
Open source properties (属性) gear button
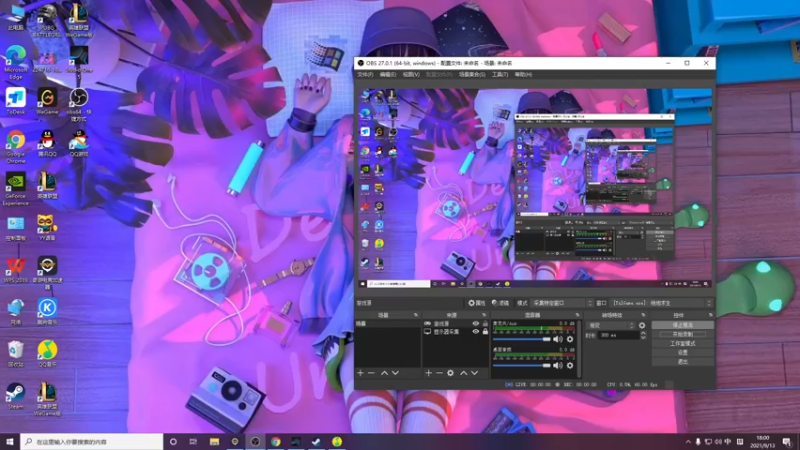[477, 303]
